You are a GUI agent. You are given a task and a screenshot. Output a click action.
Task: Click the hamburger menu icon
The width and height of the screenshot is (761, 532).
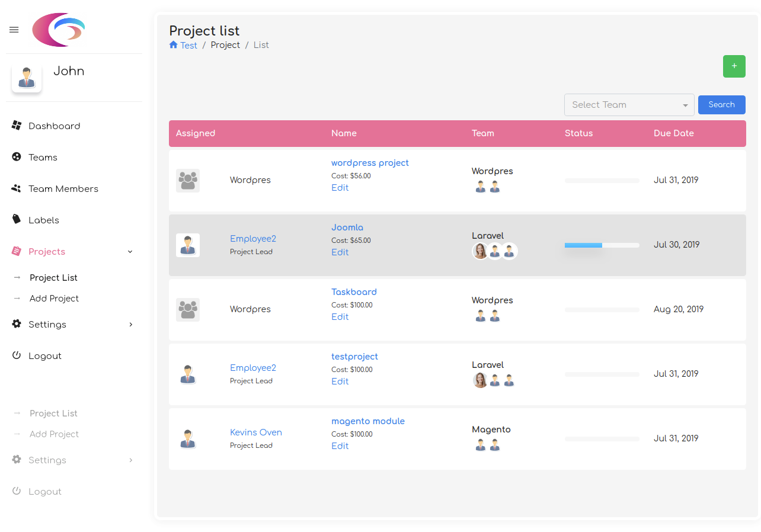[x=14, y=30]
